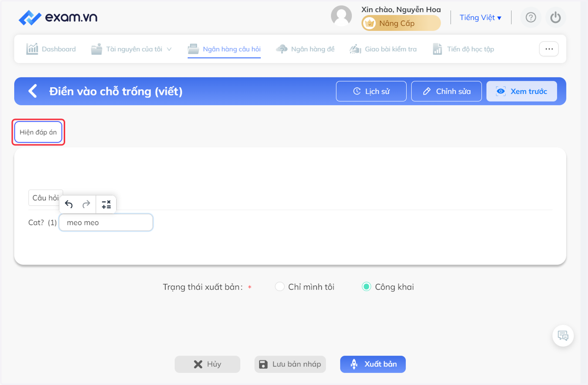Viewport: 588px width, 385px height.
Task: Open the three-dot more menu
Action: click(x=549, y=49)
